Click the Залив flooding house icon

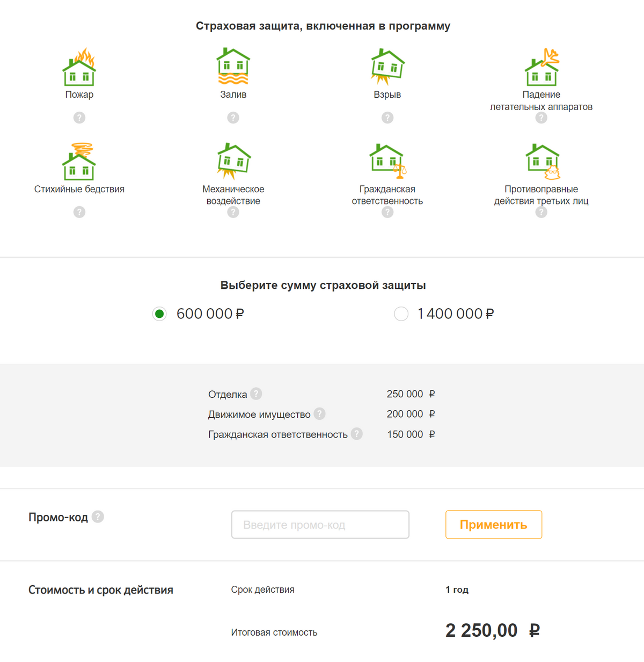tap(233, 67)
